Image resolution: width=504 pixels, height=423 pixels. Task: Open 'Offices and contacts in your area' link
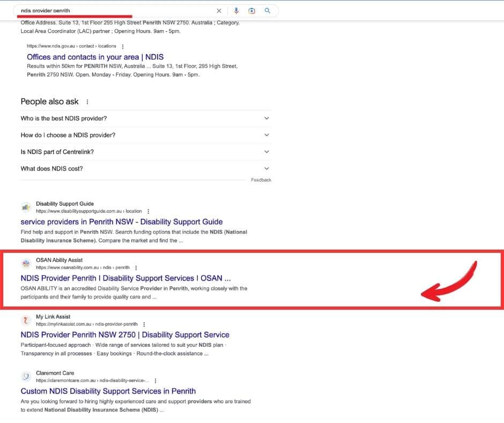[x=95, y=57]
